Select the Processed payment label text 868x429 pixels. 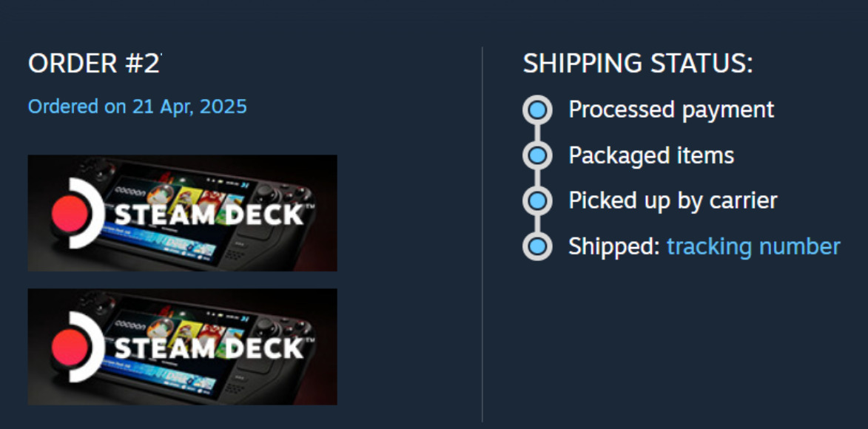coord(670,110)
